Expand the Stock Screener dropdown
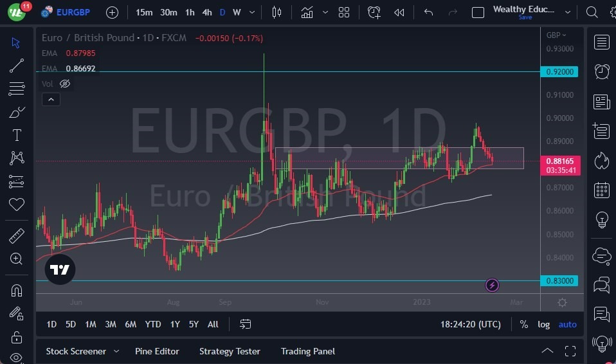Image resolution: width=616 pixels, height=364 pixels. click(x=116, y=351)
